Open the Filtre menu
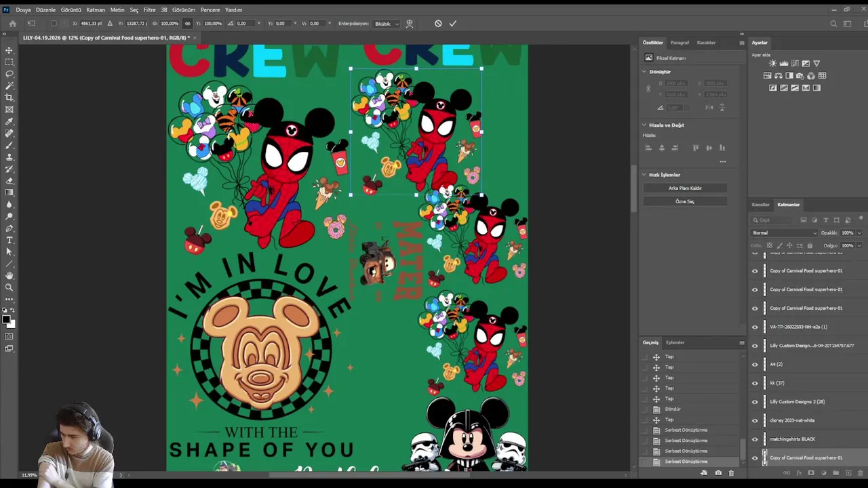The width and height of the screenshot is (868, 488). pyautogui.click(x=149, y=9)
